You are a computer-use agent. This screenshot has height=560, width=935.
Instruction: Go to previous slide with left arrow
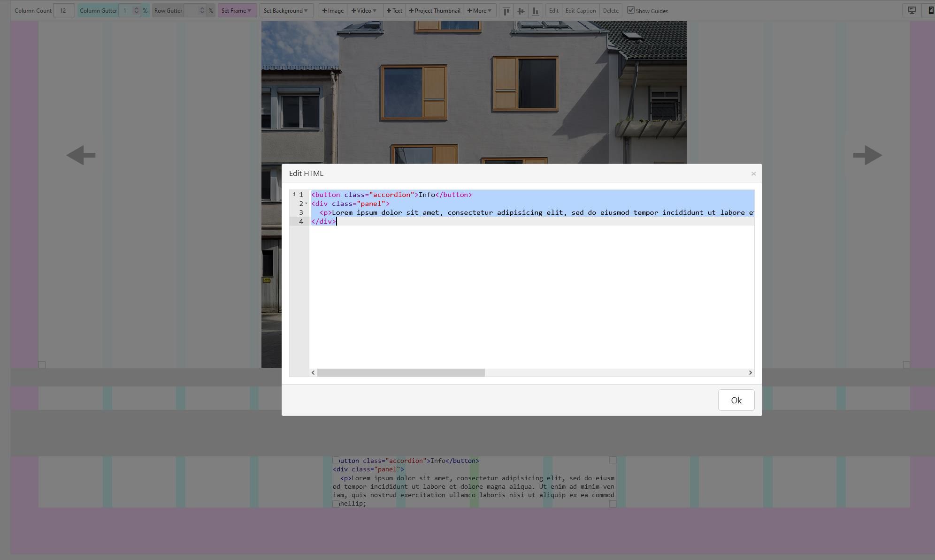[81, 155]
